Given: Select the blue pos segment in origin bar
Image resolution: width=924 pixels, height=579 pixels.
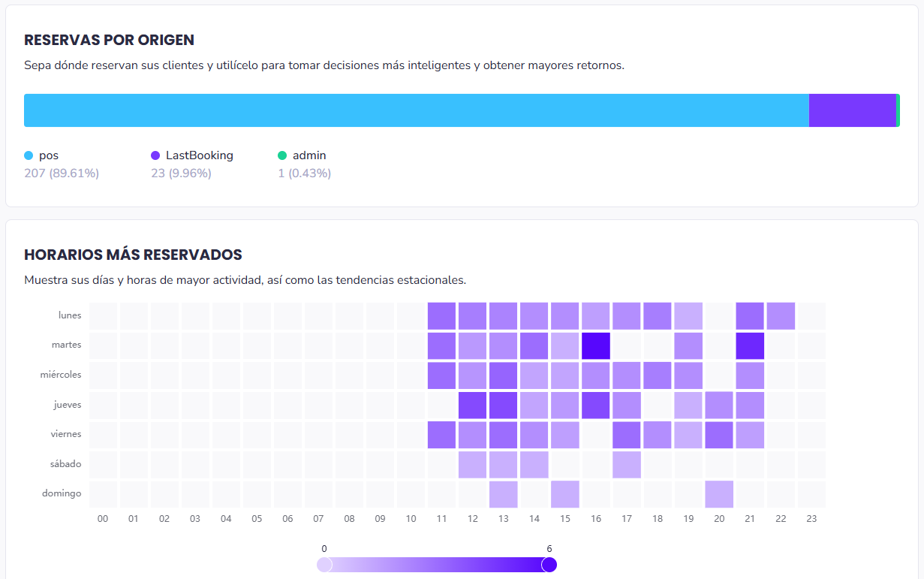Looking at the screenshot, I should (x=416, y=110).
